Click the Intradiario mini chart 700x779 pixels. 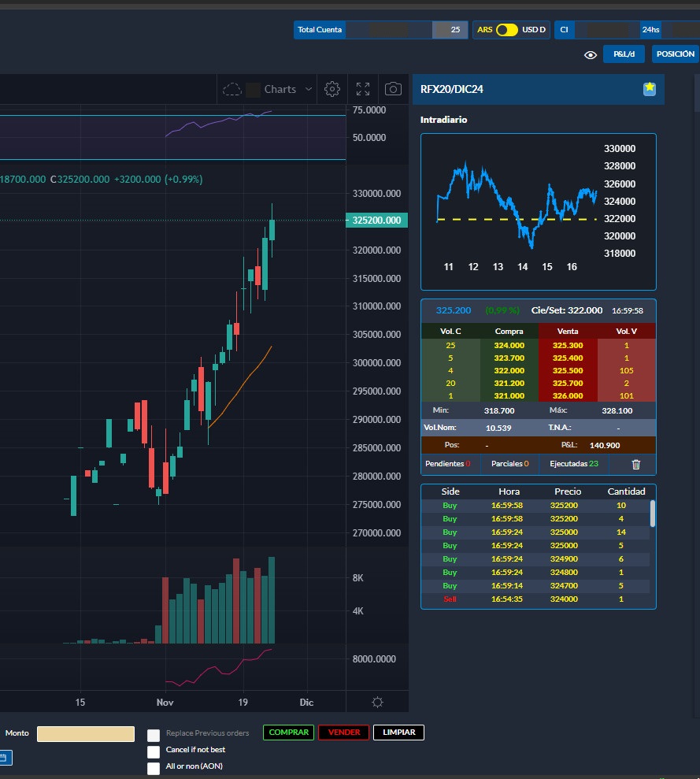pos(538,212)
